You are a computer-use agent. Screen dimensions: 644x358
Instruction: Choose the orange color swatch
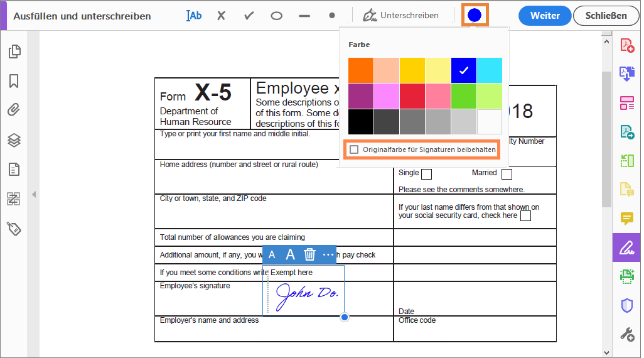[x=361, y=70]
